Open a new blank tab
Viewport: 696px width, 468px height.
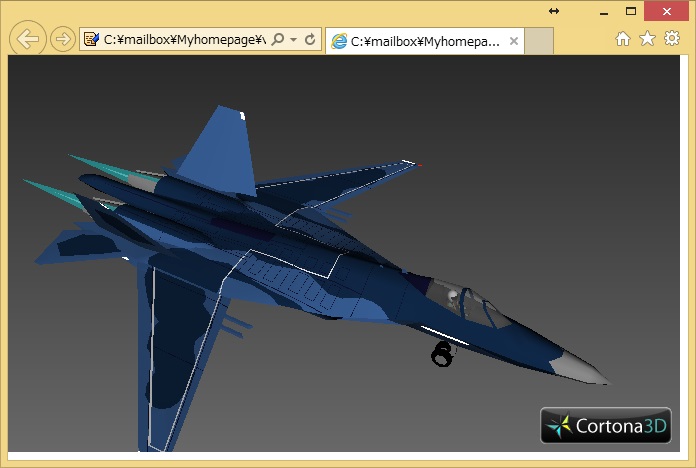539,41
